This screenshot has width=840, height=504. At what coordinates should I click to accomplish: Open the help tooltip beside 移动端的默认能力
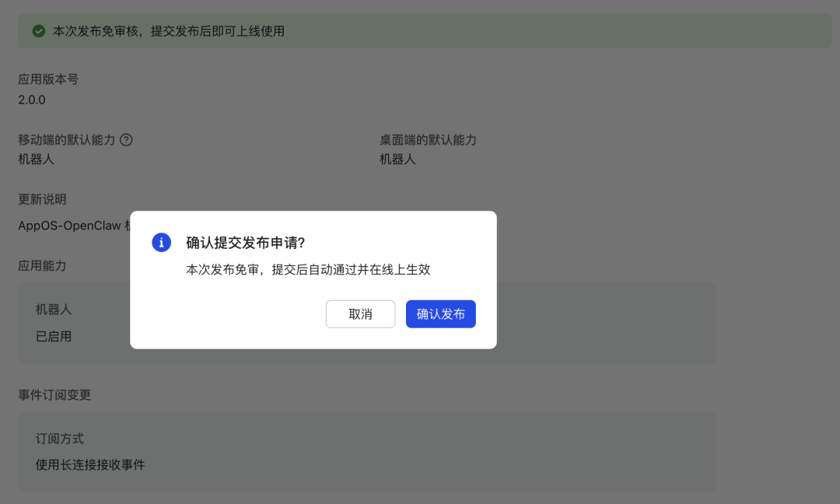click(x=126, y=139)
